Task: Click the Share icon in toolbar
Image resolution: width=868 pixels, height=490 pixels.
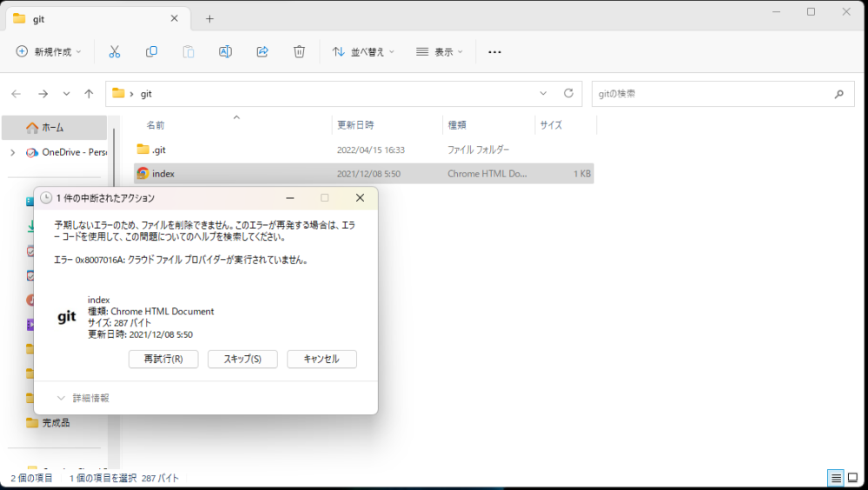Action: click(x=262, y=52)
